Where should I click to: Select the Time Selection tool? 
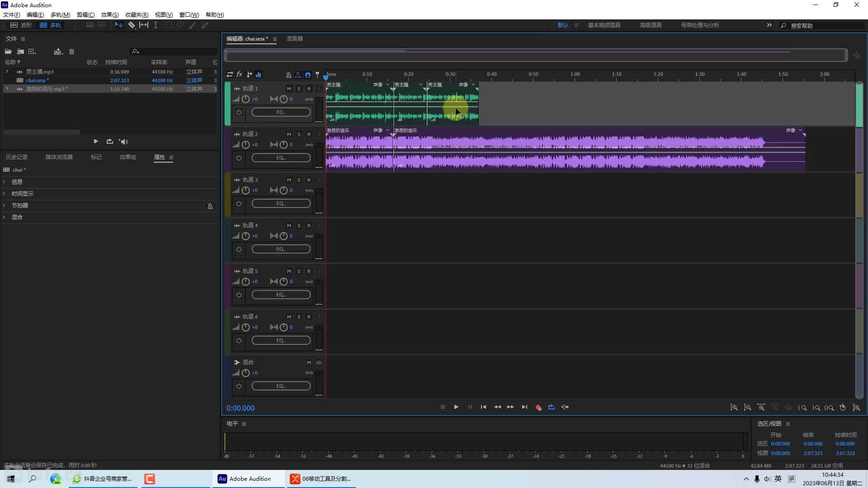point(156,25)
